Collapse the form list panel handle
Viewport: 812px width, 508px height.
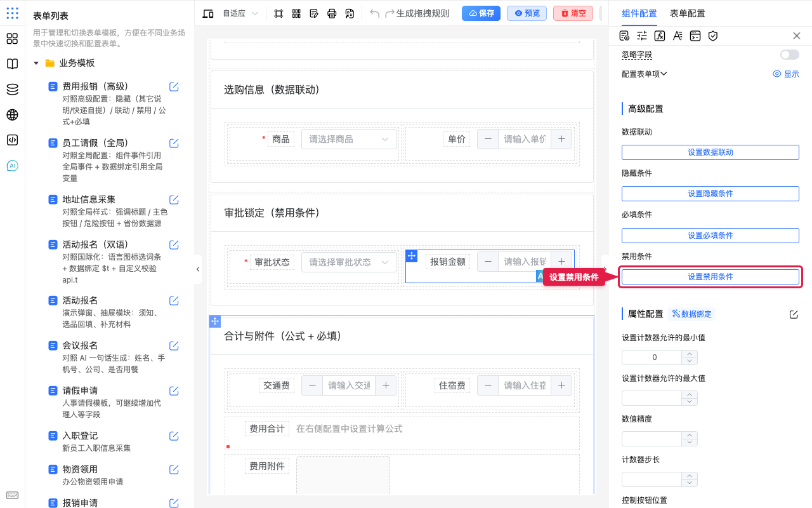[x=198, y=269]
